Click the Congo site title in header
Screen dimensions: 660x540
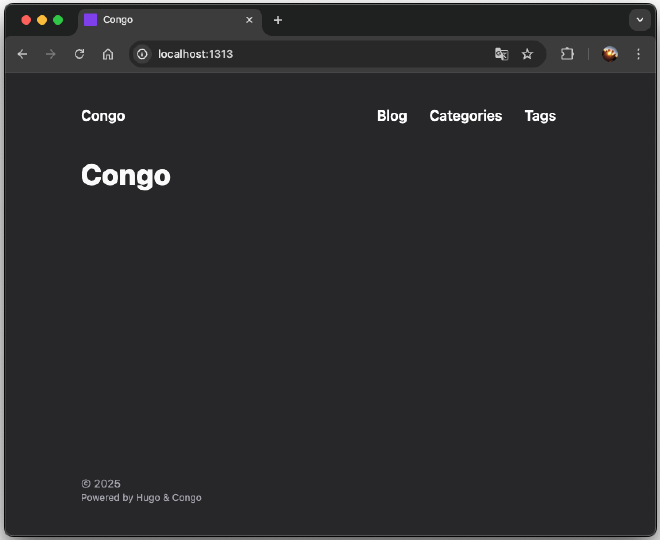tap(103, 116)
